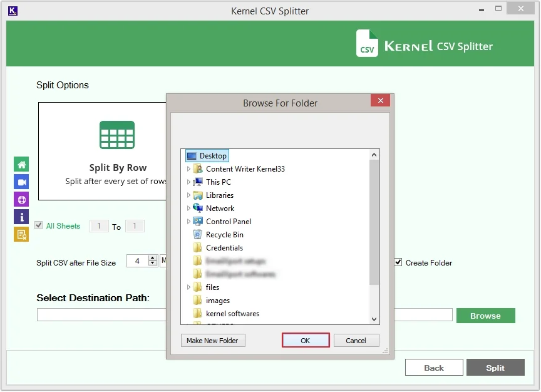Expand the Network tree node
Screen dimensions: 541x392
pos(188,209)
